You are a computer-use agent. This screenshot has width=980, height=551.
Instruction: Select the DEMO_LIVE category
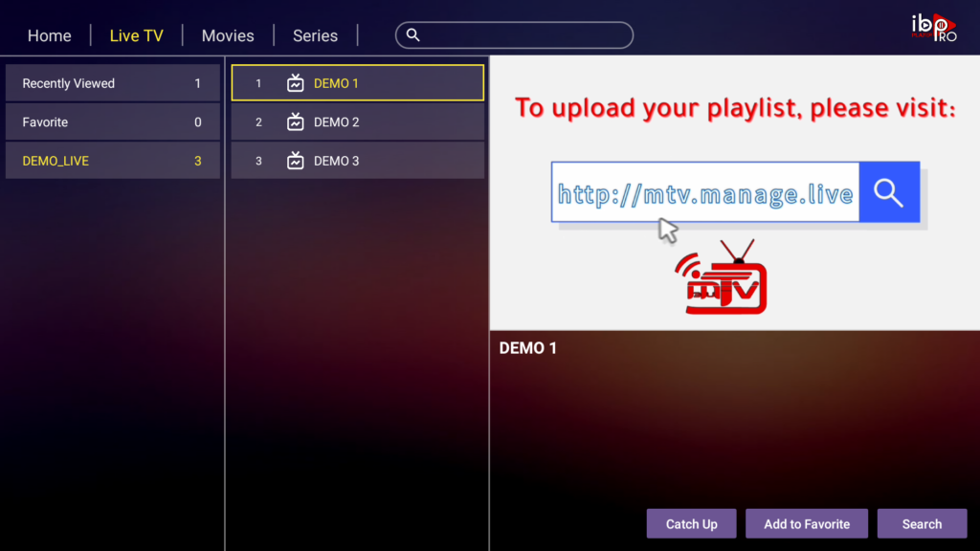112,161
